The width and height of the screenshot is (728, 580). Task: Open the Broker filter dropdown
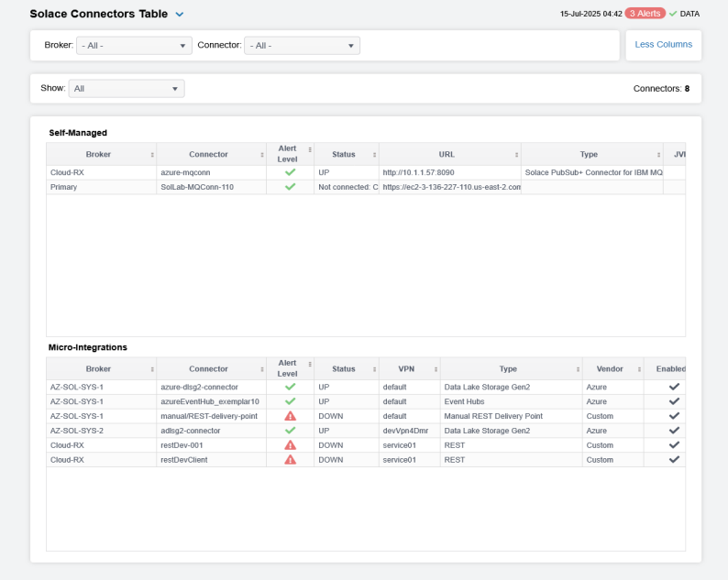click(x=134, y=46)
